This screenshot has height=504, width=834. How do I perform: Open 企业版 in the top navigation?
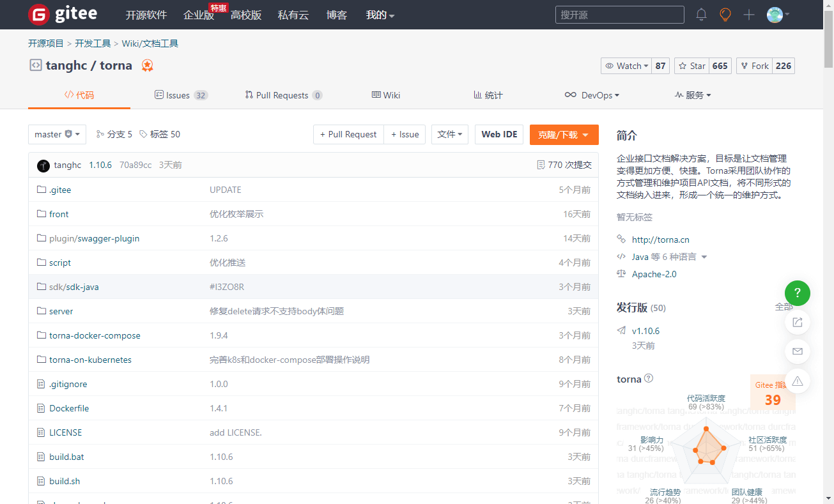click(199, 15)
